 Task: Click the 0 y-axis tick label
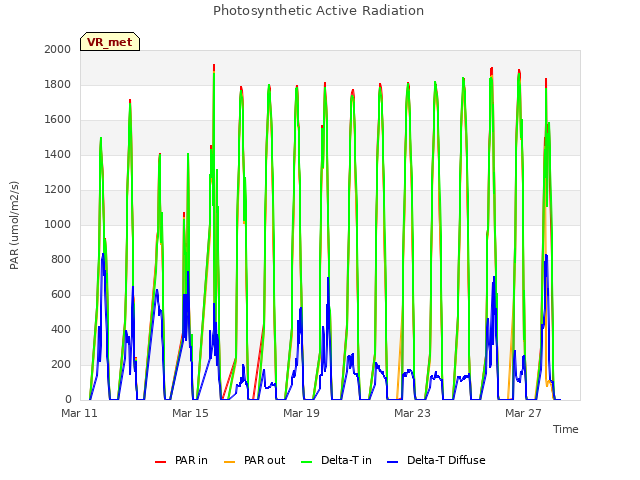point(68,399)
